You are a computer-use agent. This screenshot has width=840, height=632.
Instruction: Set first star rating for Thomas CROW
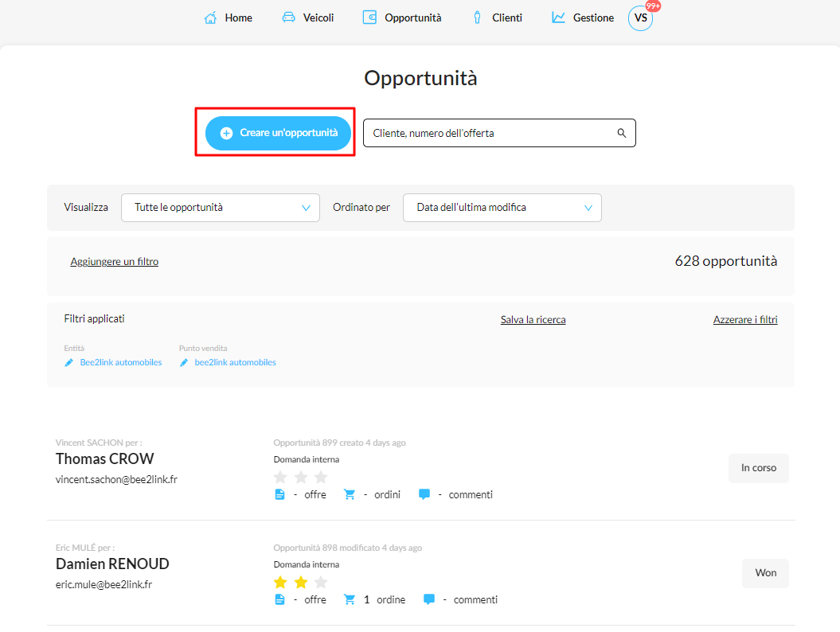tap(280, 477)
